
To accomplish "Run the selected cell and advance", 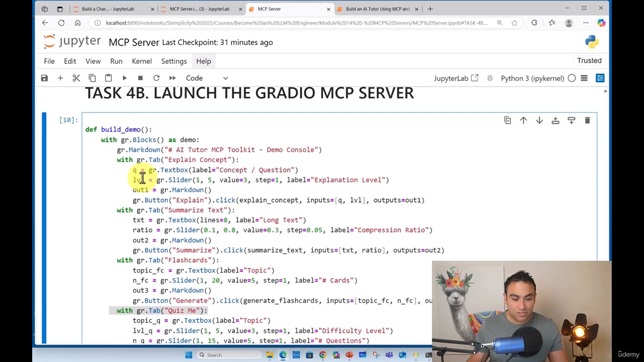I will click(x=124, y=78).
